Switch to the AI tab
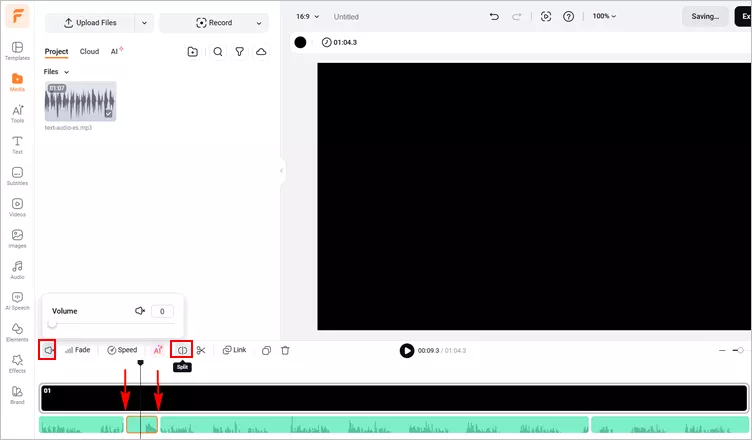Image resolution: width=752 pixels, height=440 pixels. pyautogui.click(x=117, y=51)
